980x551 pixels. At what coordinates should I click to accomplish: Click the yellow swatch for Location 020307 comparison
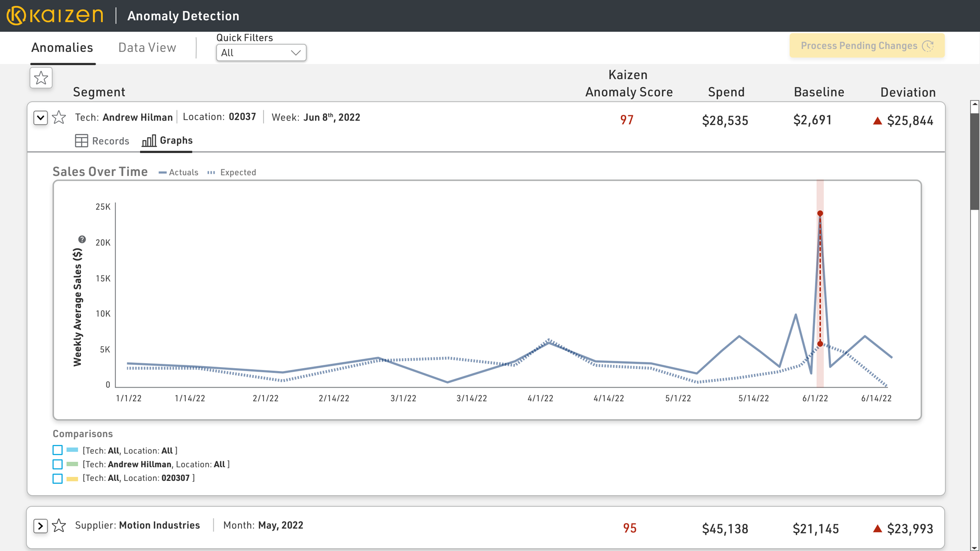coord(73,478)
